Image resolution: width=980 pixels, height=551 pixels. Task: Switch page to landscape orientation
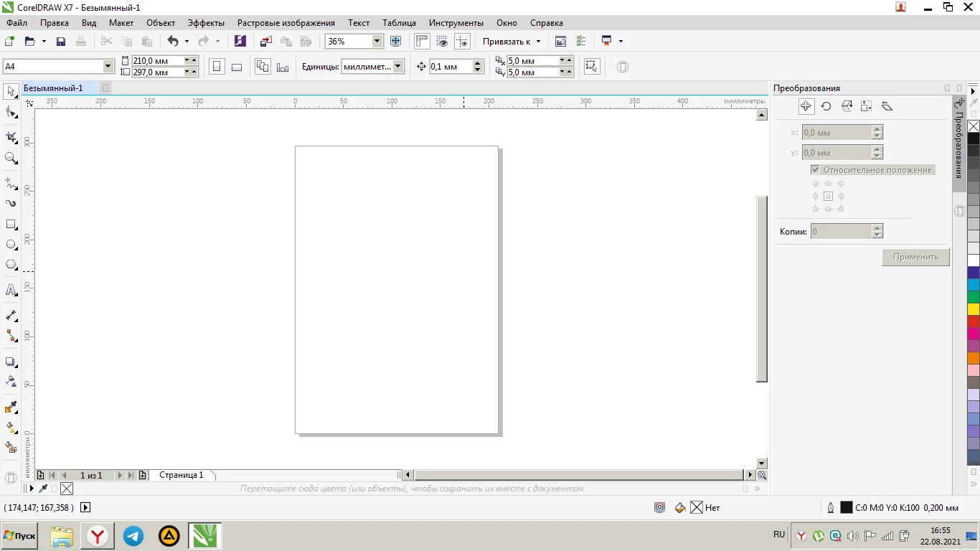coord(237,67)
